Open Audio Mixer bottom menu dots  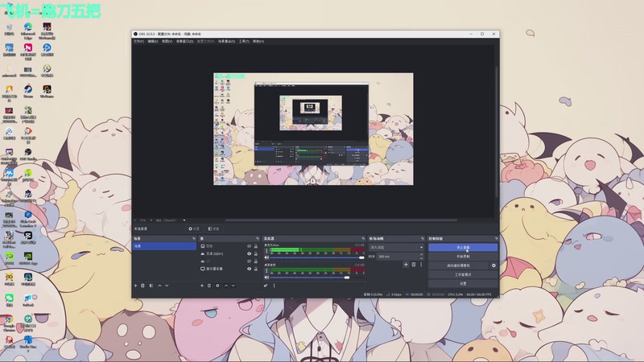275,286
